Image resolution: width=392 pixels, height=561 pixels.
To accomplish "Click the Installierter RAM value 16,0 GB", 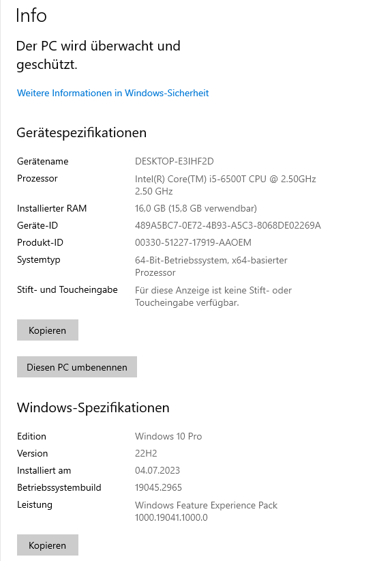I will [x=196, y=208].
